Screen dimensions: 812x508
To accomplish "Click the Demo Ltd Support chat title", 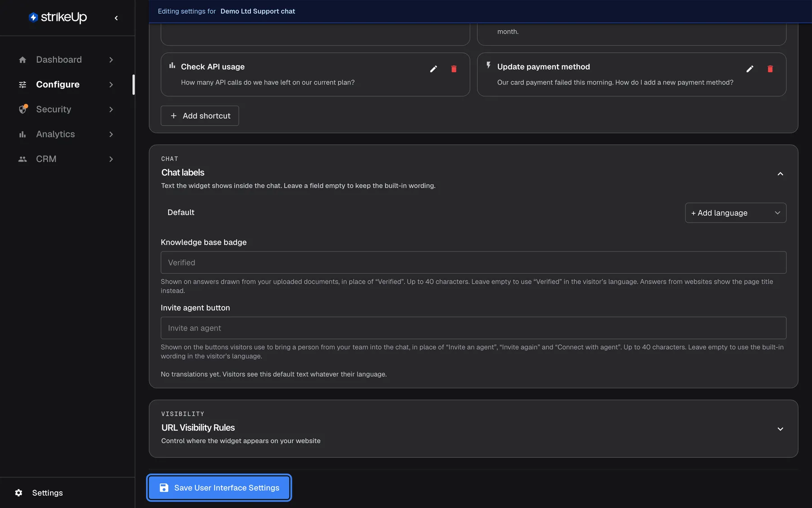I will pos(258,11).
